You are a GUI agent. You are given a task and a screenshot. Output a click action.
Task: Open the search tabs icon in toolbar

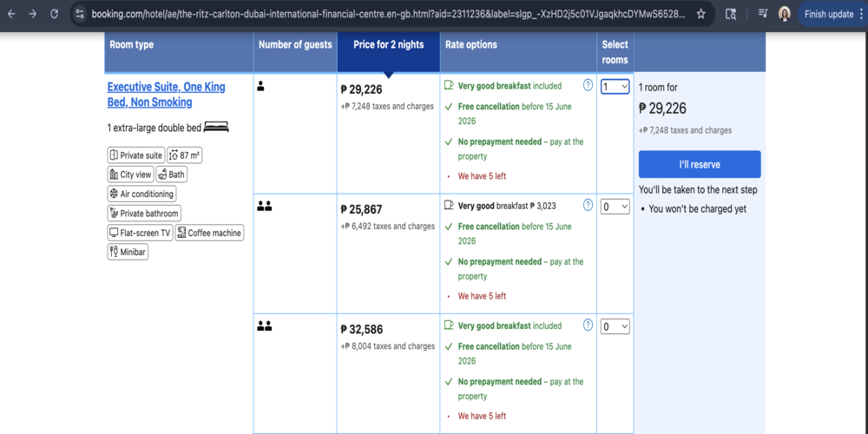pos(731,15)
